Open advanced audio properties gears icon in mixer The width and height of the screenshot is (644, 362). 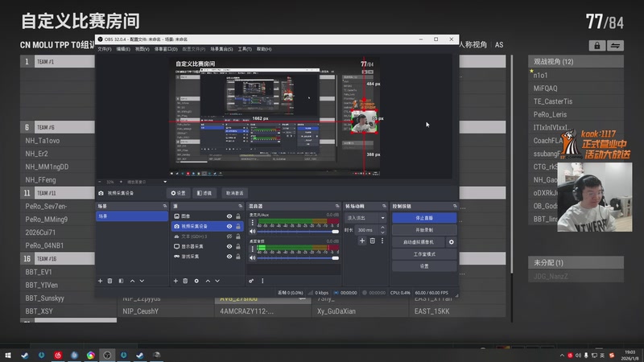tap(251, 281)
